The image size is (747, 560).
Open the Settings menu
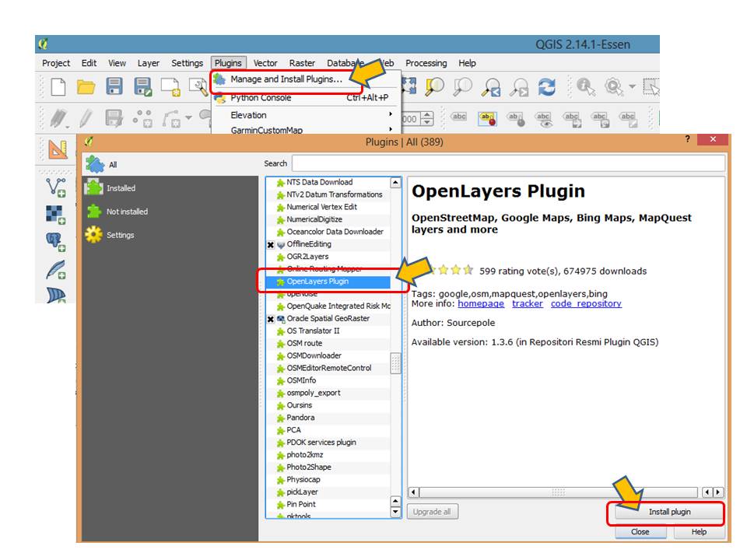pos(187,63)
